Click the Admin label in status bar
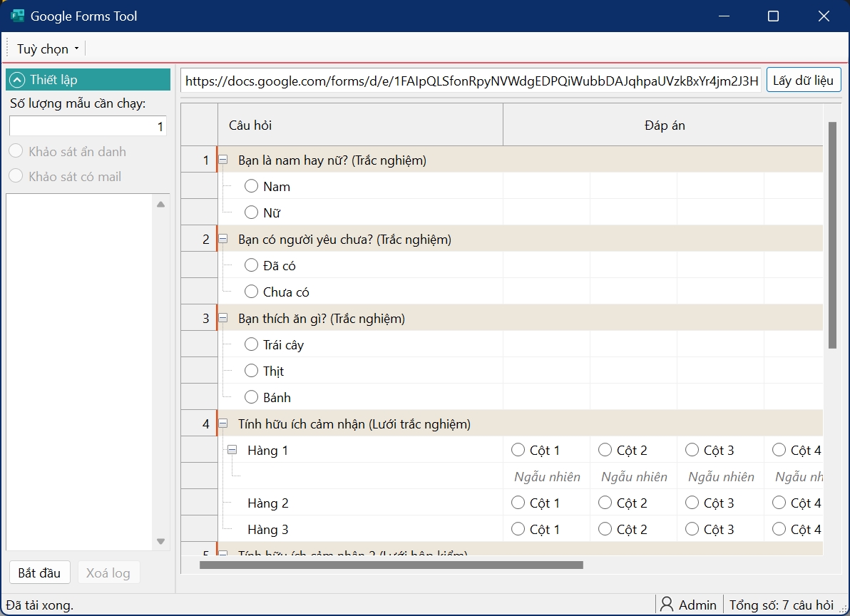850x616 pixels. click(x=697, y=605)
